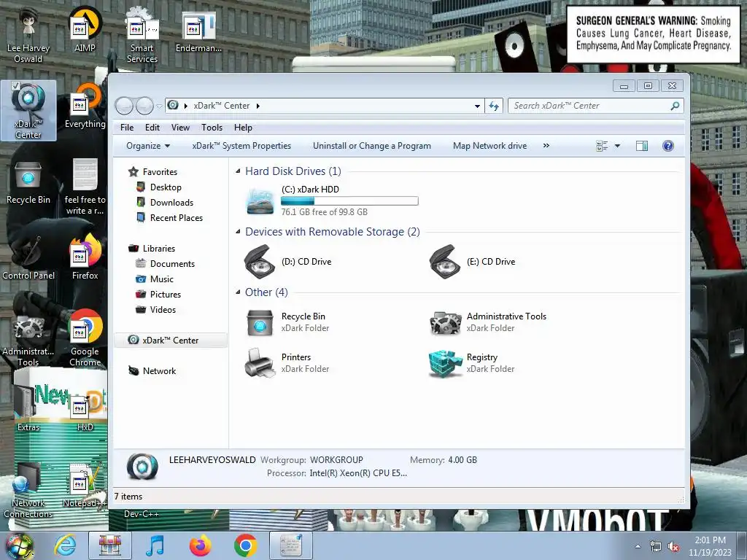Select the AIMP desktop icon
This screenshot has height=560, width=747.
click(85, 30)
